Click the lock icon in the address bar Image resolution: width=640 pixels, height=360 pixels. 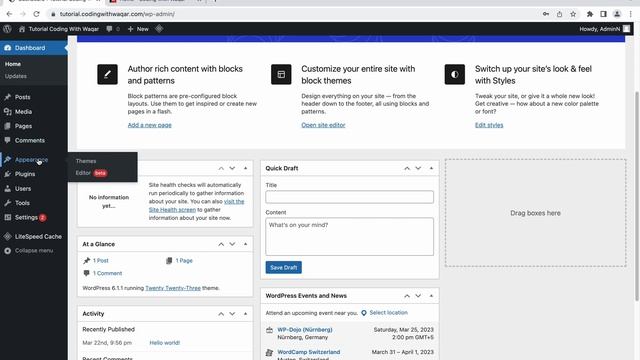tap(53, 14)
